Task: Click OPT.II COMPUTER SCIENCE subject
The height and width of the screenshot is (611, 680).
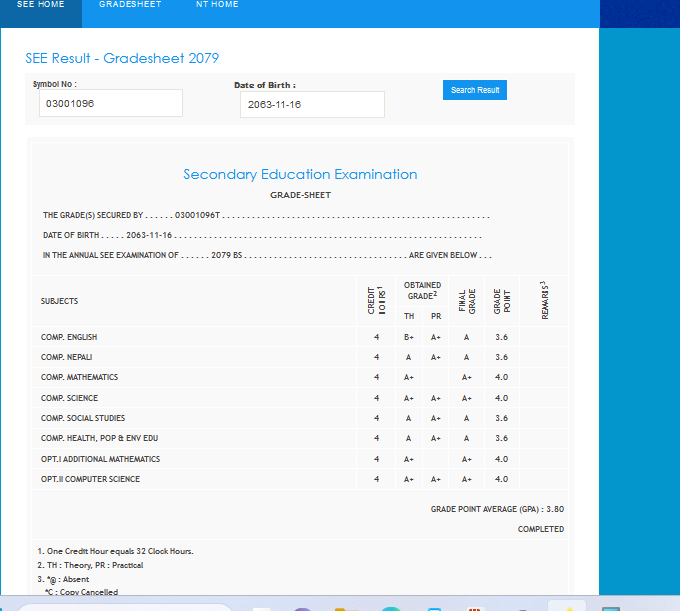Action: pos(90,479)
